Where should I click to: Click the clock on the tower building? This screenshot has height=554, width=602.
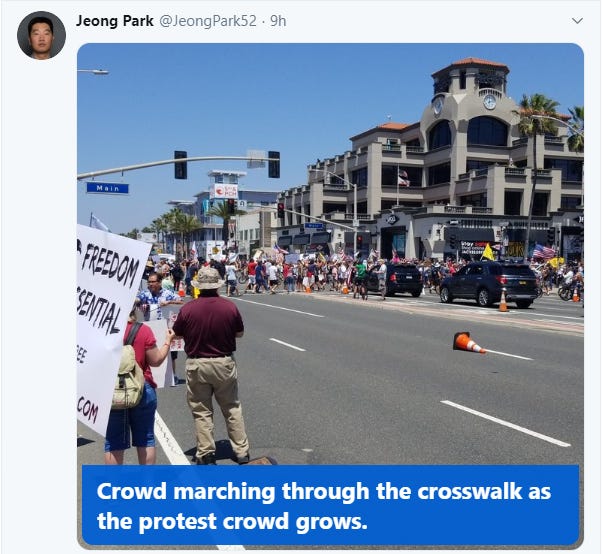coord(490,102)
